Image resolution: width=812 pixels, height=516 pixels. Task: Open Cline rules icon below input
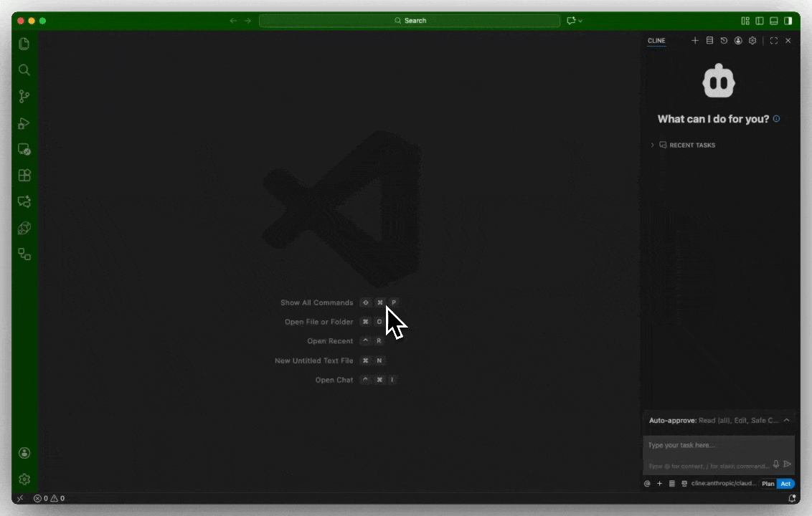click(684, 484)
